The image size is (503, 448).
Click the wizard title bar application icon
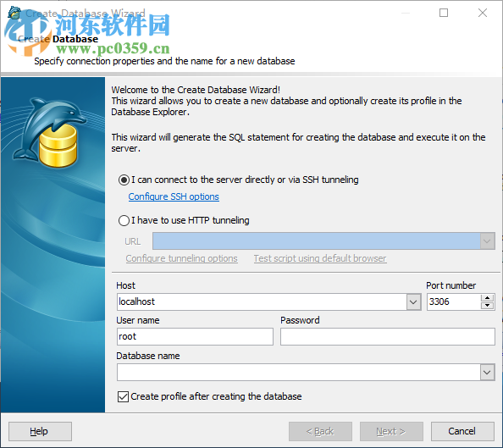click(14, 13)
